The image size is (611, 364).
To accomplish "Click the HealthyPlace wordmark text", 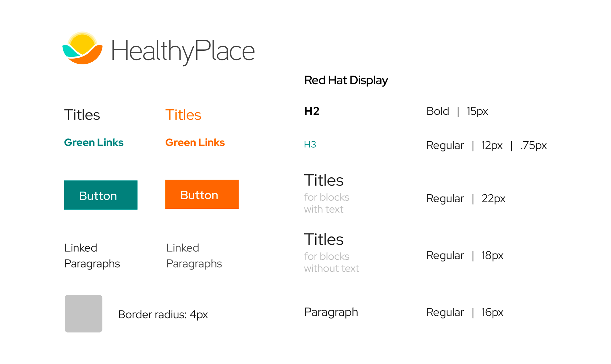I will pyautogui.click(x=183, y=51).
